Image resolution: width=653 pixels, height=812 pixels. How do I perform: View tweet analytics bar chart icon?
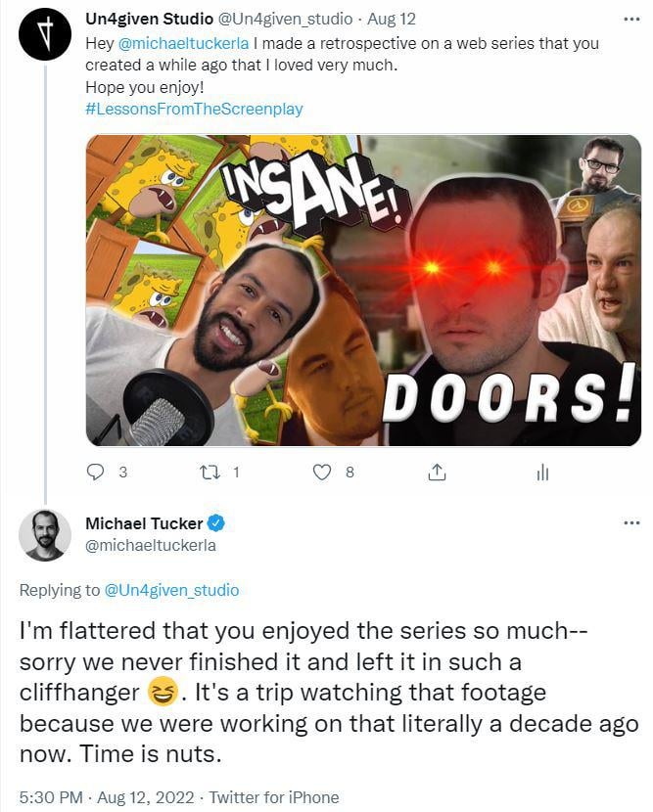point(542,473)
